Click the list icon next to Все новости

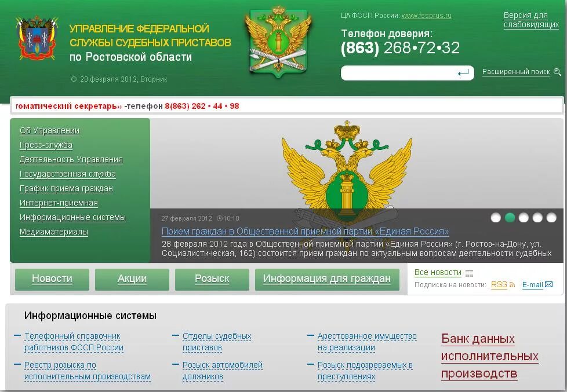point(469,273)
